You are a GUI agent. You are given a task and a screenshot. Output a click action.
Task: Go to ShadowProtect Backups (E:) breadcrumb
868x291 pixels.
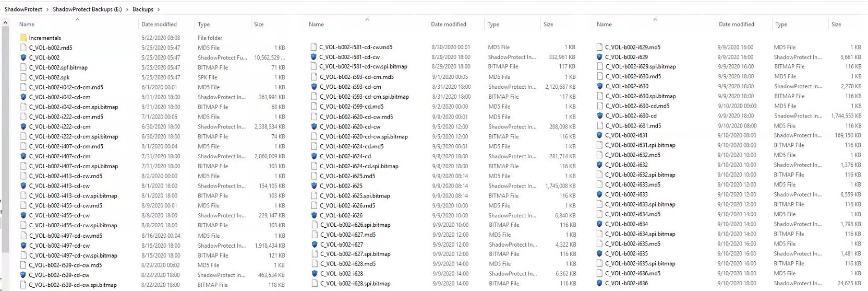(87, 9)
